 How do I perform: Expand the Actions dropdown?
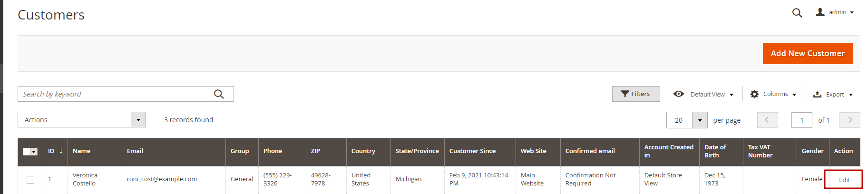point(138,120)
